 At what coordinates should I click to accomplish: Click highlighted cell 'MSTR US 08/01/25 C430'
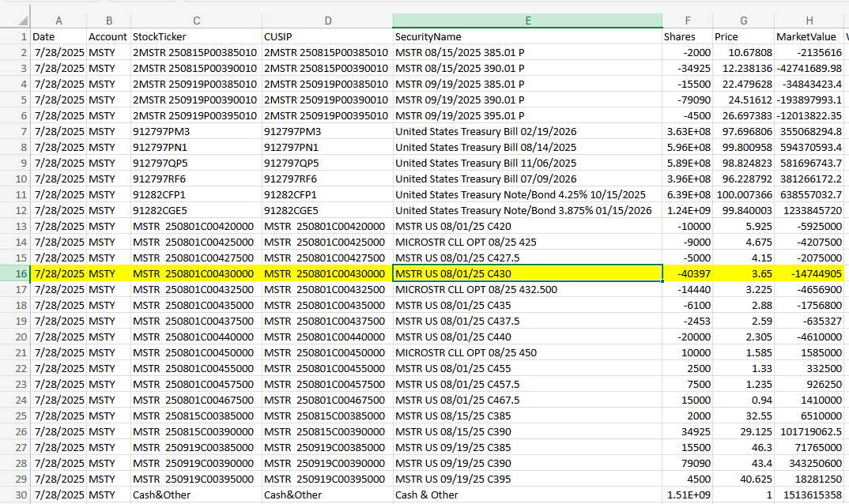click(x=528, y=273)
